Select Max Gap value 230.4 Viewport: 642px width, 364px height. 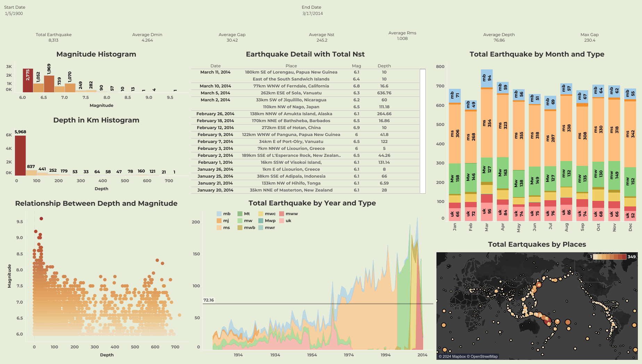coord(590,40)
